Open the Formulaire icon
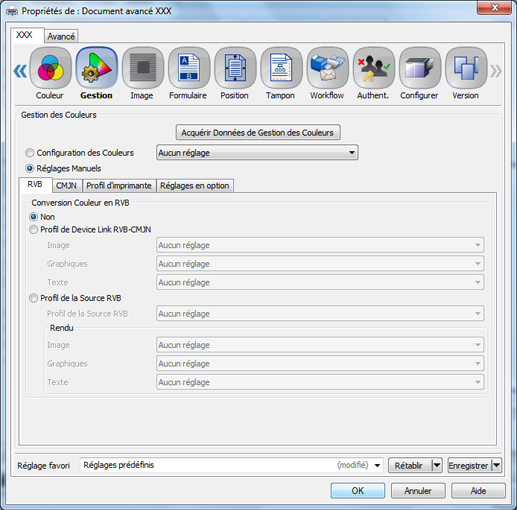 (189, 68)
